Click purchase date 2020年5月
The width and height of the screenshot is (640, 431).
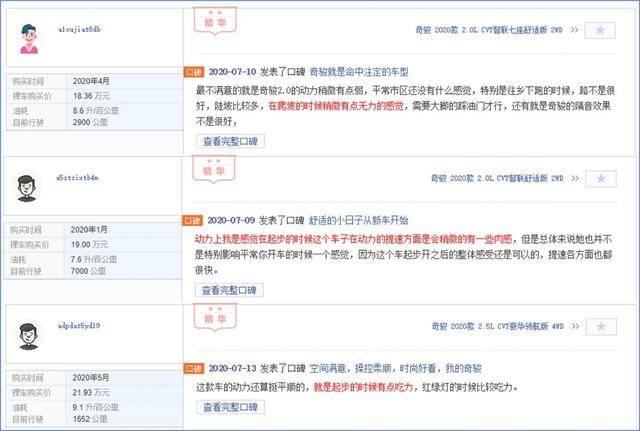[x=91, y=378]
